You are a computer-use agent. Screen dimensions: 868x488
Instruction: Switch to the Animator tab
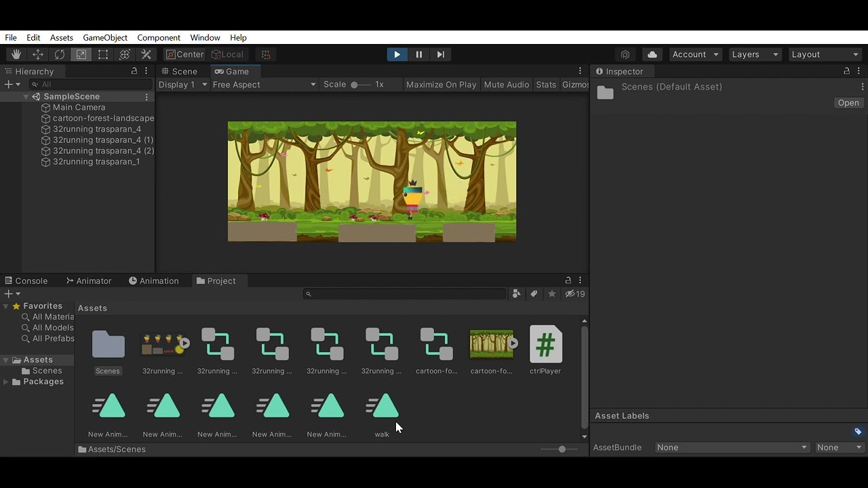pyautogui.click(x=88, y=281)
